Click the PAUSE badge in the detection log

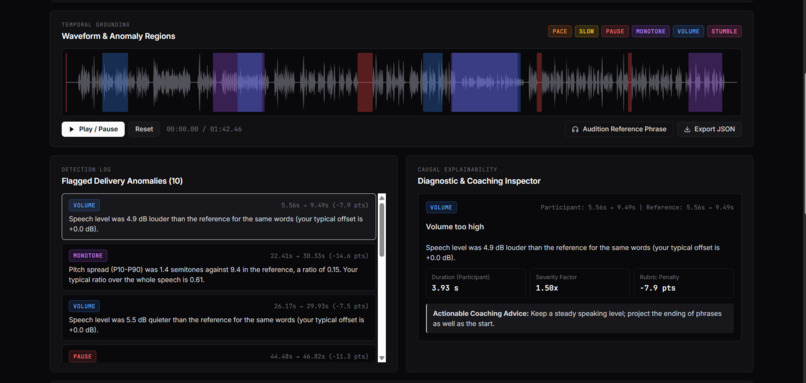(82, 356)
